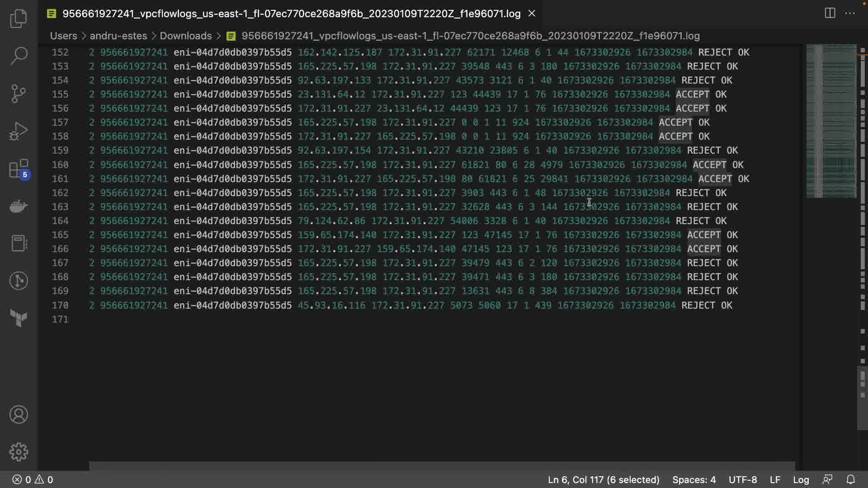Open the Accounts menu icon
This screenshot has width=868, height=488.
[x=19, y=414]
